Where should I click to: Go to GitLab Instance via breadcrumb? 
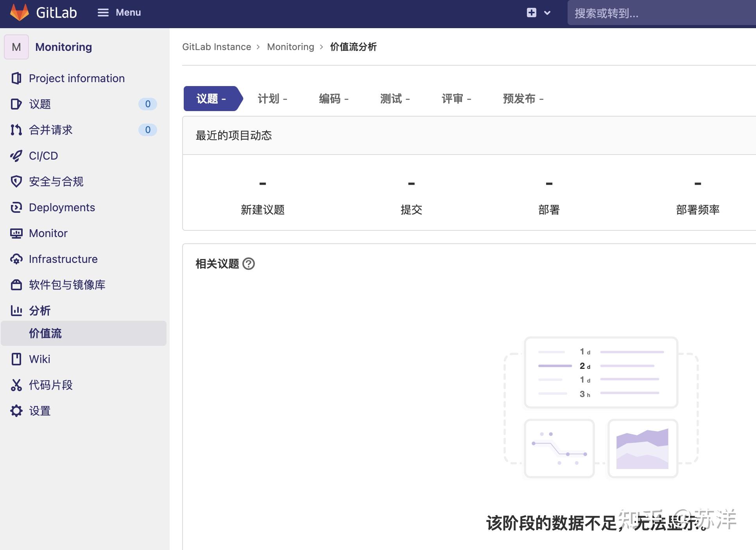(x=217, y=47)
